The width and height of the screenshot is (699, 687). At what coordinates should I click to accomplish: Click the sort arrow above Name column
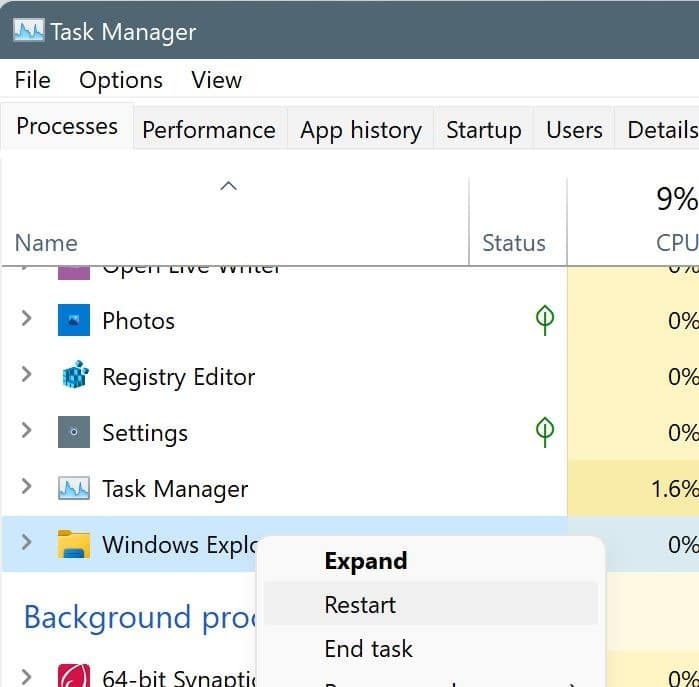[x=228, y=185]
